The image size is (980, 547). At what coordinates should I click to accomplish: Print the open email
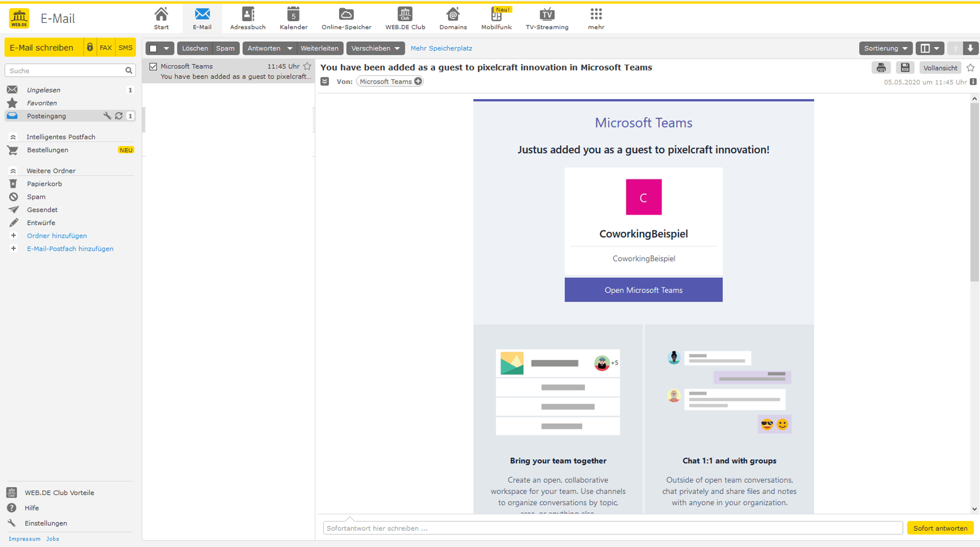pyautogui.click(x=881, y=68)
